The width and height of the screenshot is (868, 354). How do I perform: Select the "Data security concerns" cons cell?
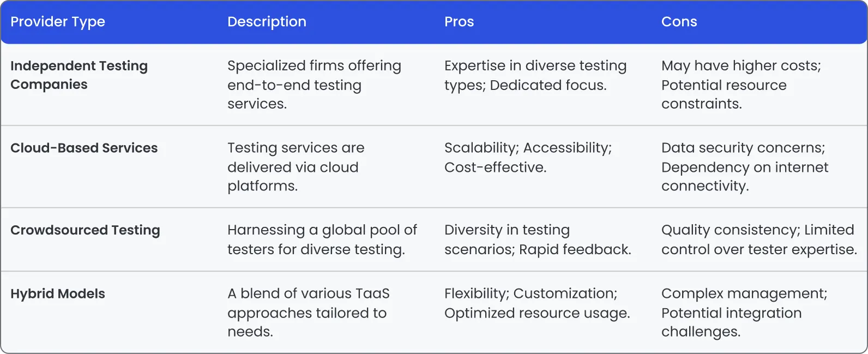point(744,167)
